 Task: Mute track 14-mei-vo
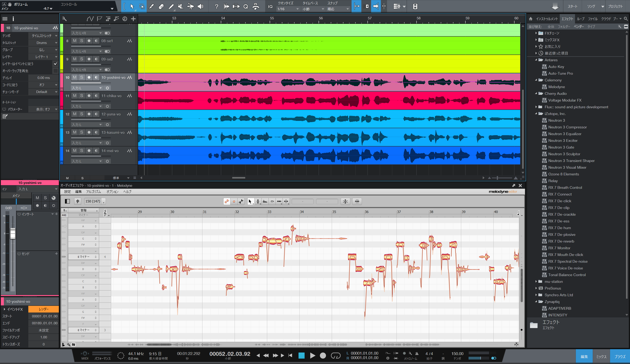point(75,151)
